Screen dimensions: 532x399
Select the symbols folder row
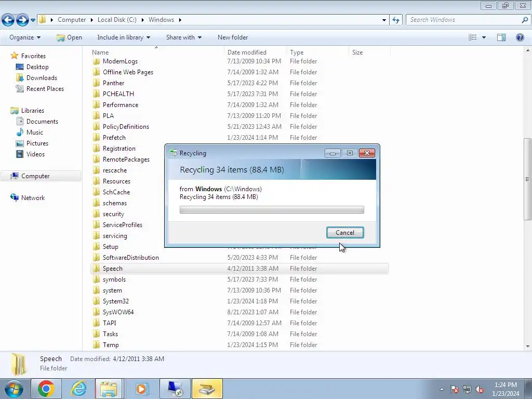[240, 279]
